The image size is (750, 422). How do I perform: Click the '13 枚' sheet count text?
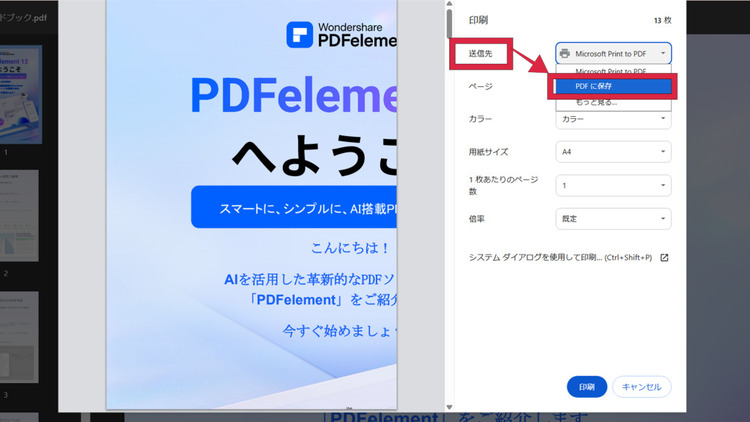(662, 21)
